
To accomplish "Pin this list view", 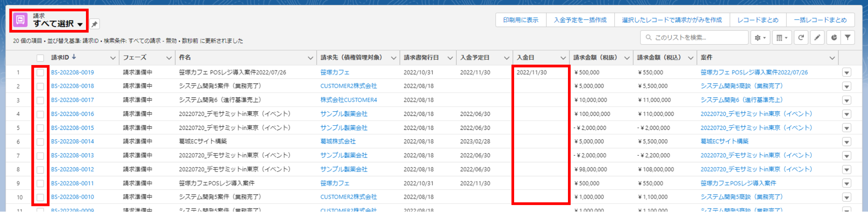I will pyautogui.click(x=94, y=24).
